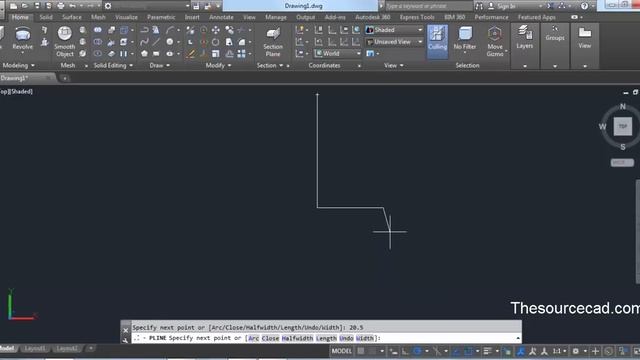Toggle grid display in status bar
The image size is (640, 360).
click(361, 351)
